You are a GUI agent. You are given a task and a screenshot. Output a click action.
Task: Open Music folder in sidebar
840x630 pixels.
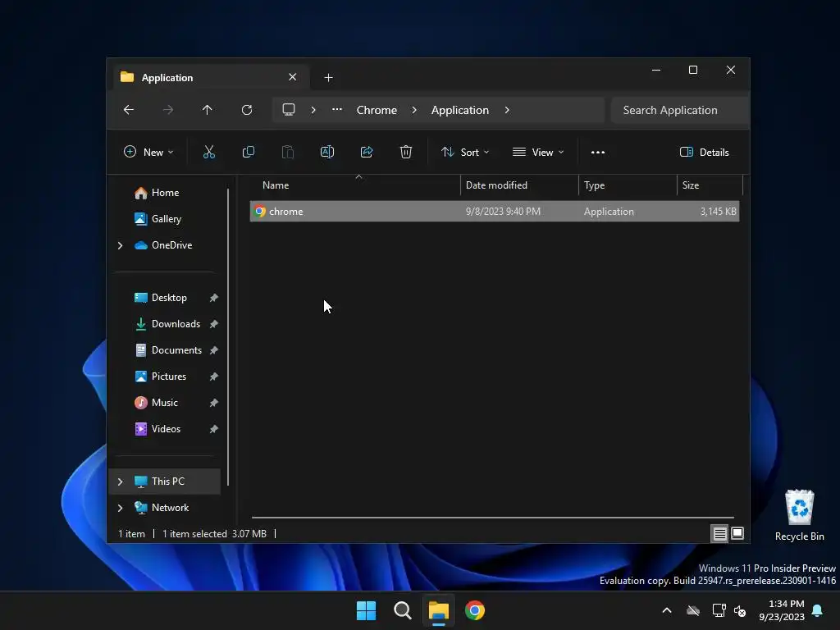(x=164, y=403)
